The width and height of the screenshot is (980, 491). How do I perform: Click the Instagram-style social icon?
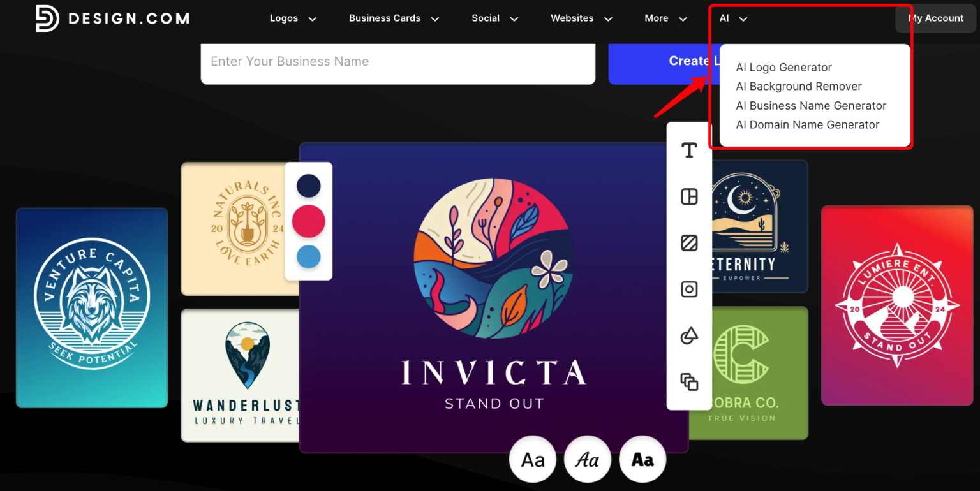pyautogui.click(x=689, y=289)
